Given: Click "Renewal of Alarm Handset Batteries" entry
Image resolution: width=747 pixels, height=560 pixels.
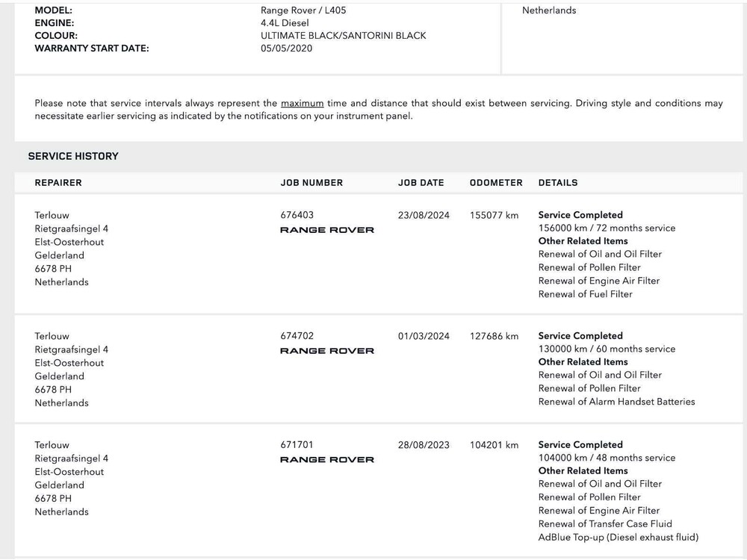Looking at the screenshot, I should 616,402.
